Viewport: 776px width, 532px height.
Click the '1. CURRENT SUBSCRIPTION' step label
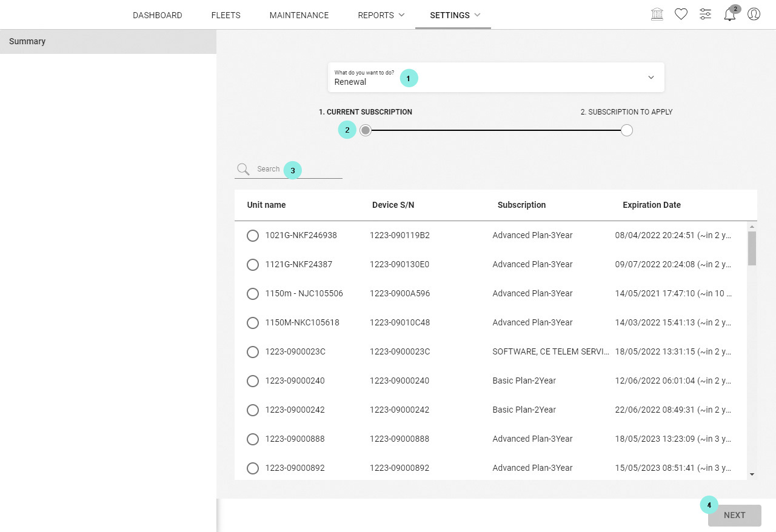(x=366, y=112)
